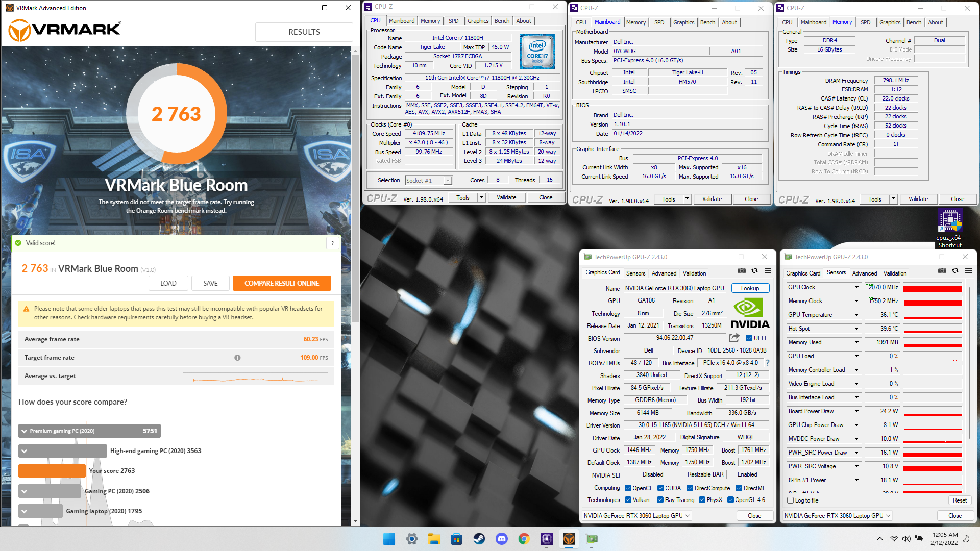Screen dimensions: 980x551
Task: Toggle PhysX checkbox in GPU-Z
Action: click(702, 500)
